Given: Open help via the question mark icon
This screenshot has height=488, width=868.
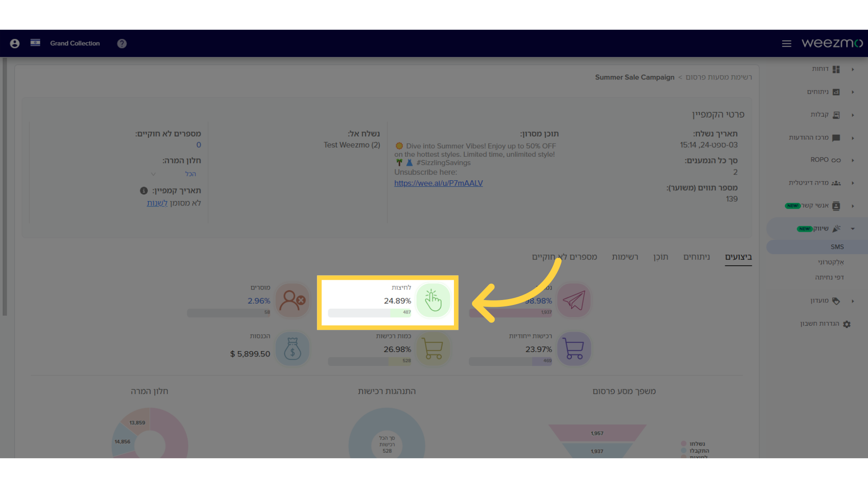Looking at the screenshot, I should tap(122, 43).
